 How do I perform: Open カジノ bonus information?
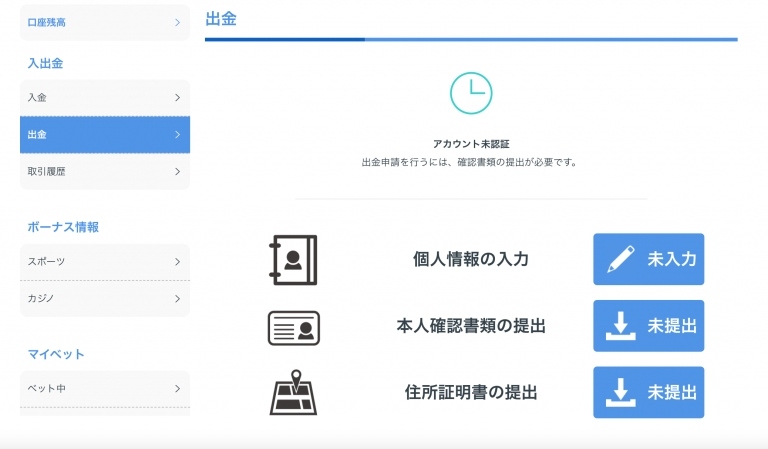105,299
